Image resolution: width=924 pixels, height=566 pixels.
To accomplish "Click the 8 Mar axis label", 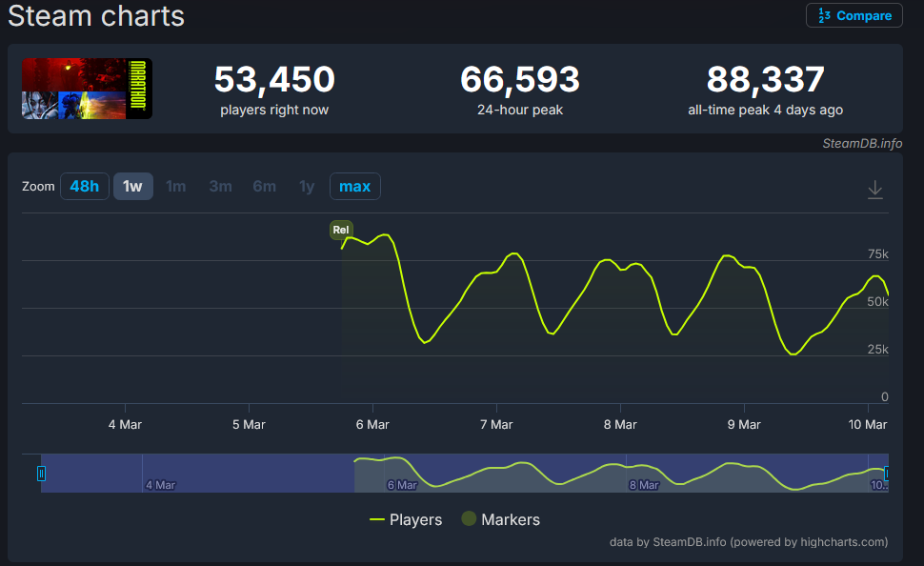I will coord(620,425).
